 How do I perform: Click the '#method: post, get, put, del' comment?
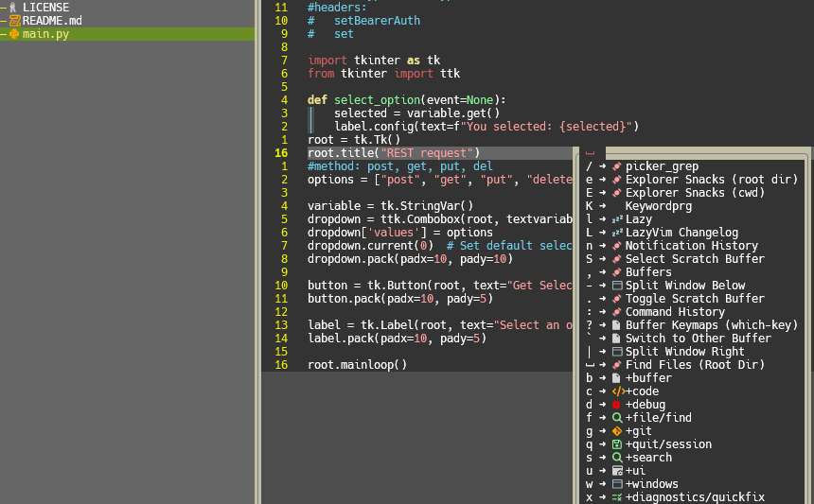point(400,166)
